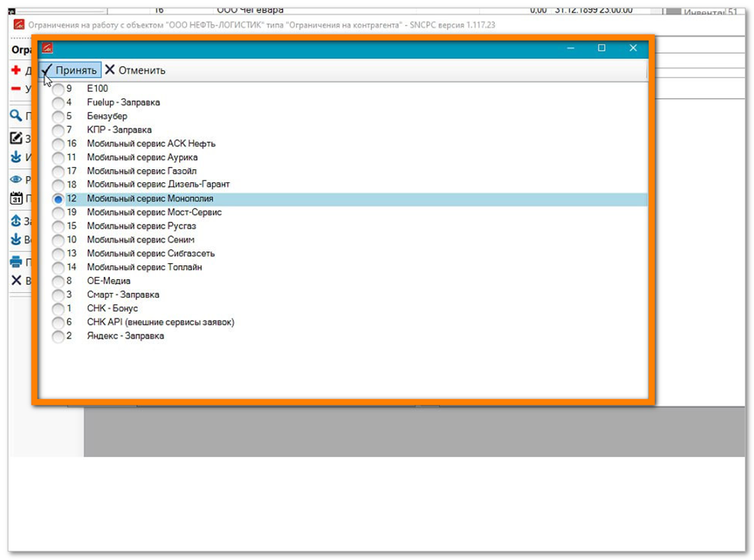This screenshot has width=754, height=560.
Task: Click the printer icon in sidebar
Action: [16, 262]
